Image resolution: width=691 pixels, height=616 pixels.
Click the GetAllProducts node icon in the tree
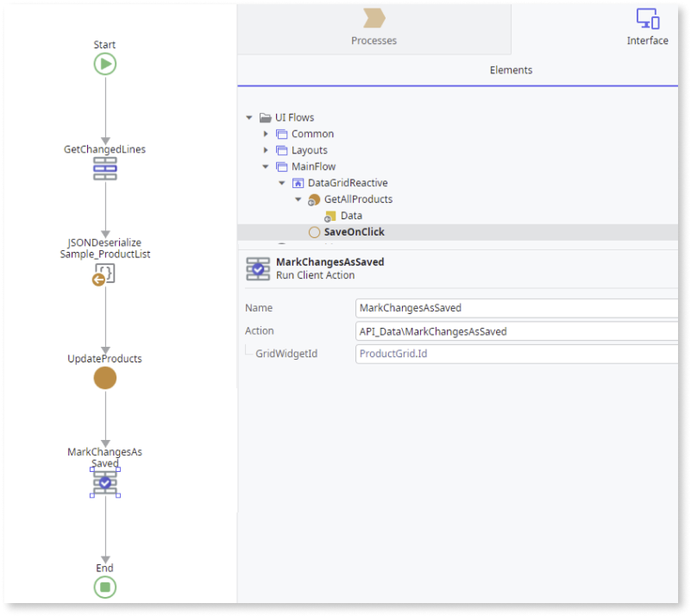(x=314, y=198)
